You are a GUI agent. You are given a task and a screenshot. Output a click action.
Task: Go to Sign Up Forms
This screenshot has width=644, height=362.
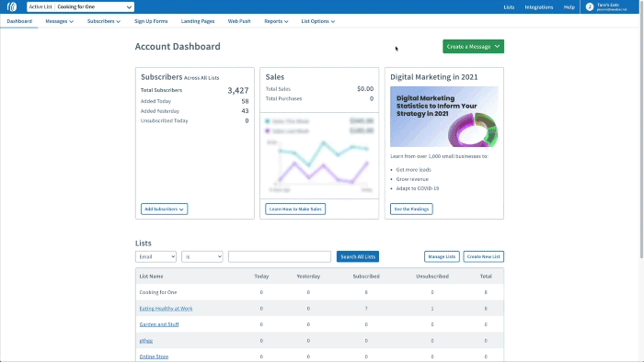[151, 21]
